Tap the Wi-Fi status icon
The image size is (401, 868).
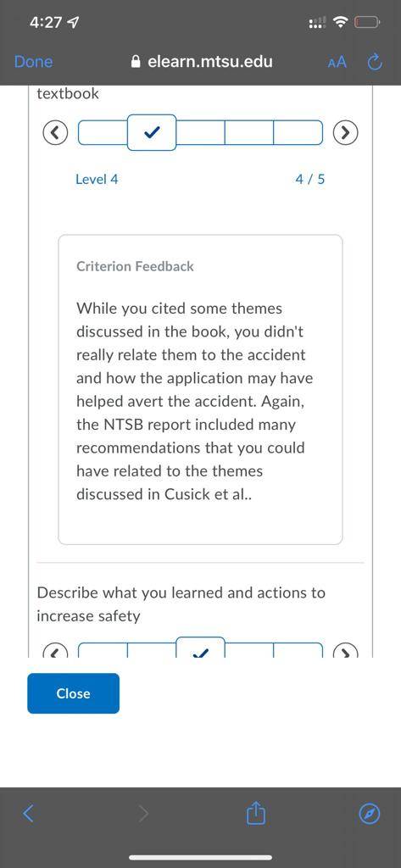point(343,22)
